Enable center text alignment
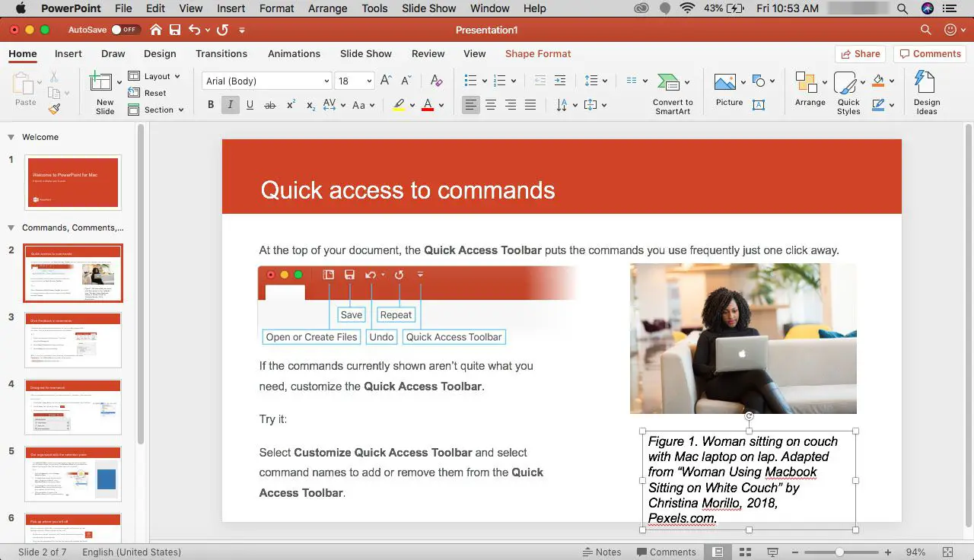This screenshot has height=560, width=974. pyautogui.click(x=491, y=105)
